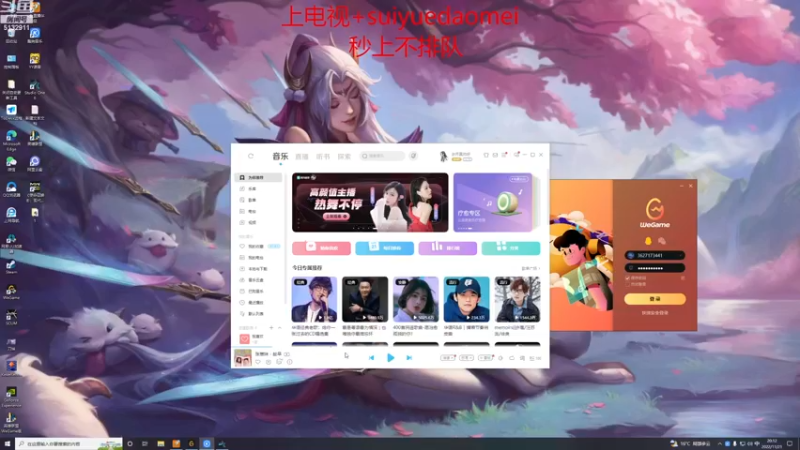
Task: Choose QQ penguin login in WeGame window
Action: (x=648, y=241)
